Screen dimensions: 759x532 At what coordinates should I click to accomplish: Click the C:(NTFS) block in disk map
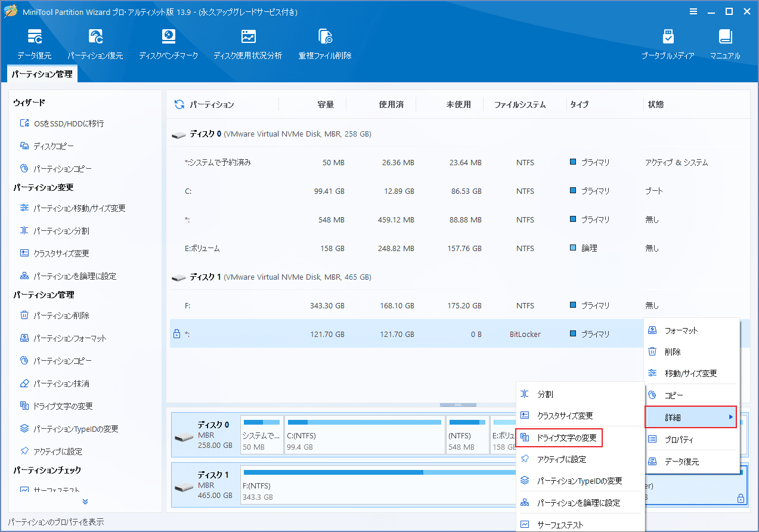tap(364, 436)
